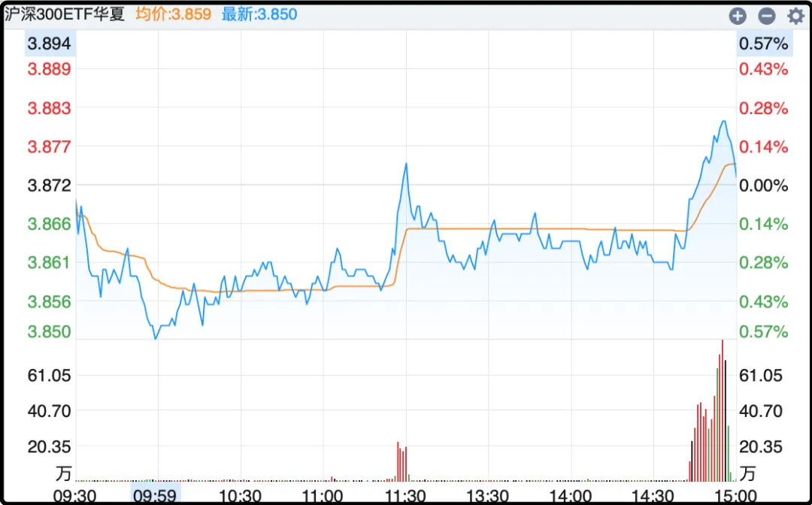Jump to the 10:30 time label
This screenshot has height=505, width=812.
239,495
